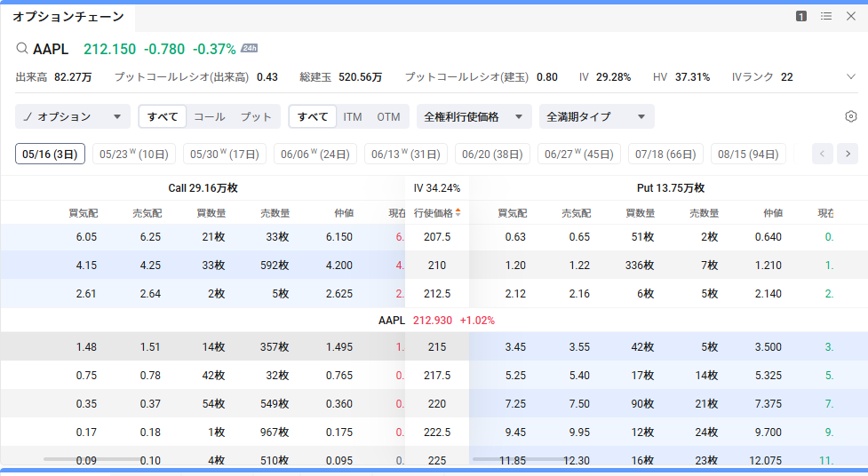The height and width of the screenshot is (476, 868).
Task: Open the 全権利行使価格 strike dropdown
Action: click(x=474, y=116)
